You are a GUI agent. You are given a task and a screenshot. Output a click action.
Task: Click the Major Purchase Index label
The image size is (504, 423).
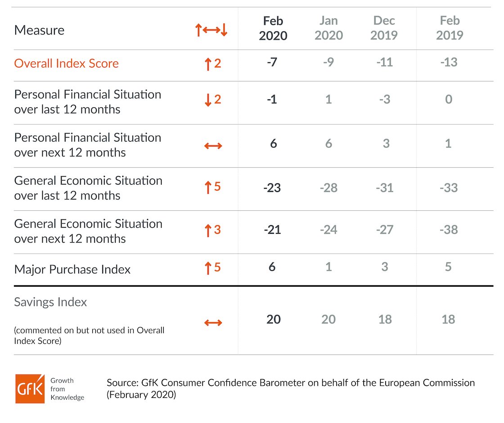coord(72,269)
